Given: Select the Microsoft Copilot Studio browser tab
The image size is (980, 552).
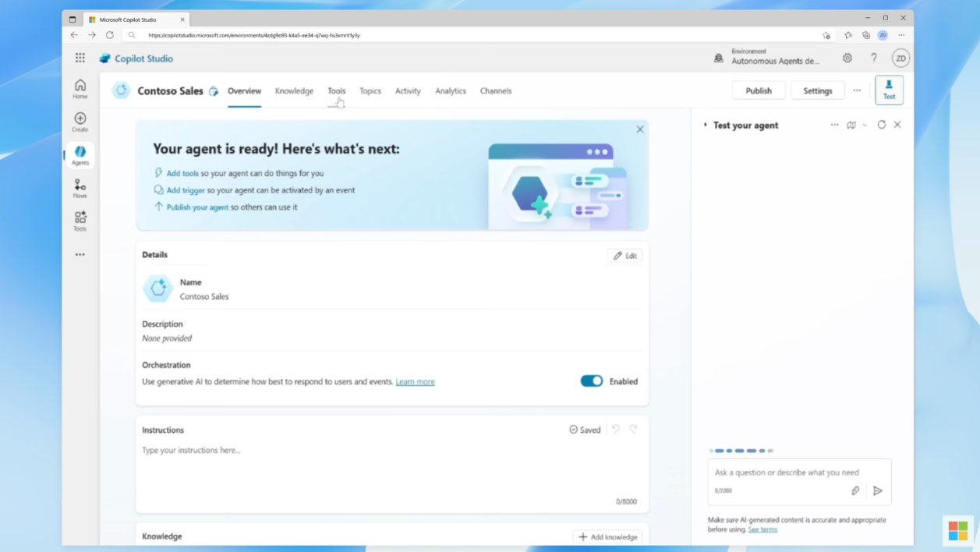Looking at the screenshot, I should [x=136, y=19].
